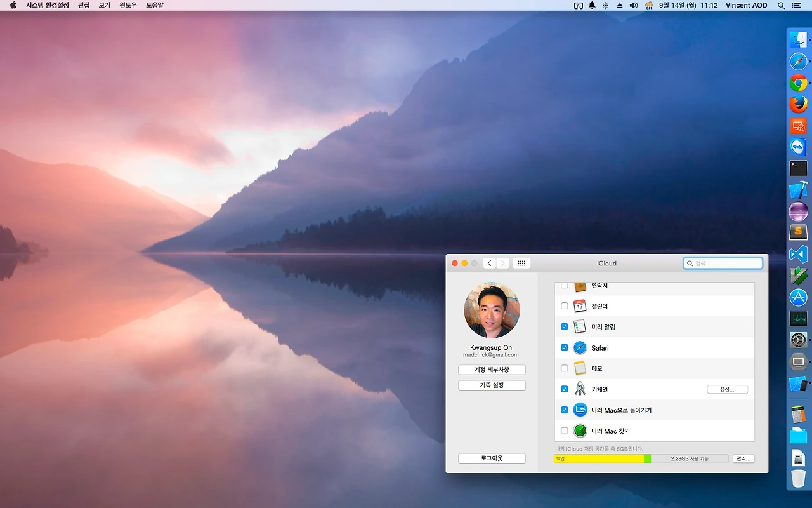This screenshot has width=812, height=508.
Task: Expand the Vincent AOD user menu
Action: pyautogui.click(x=746, y=5)
